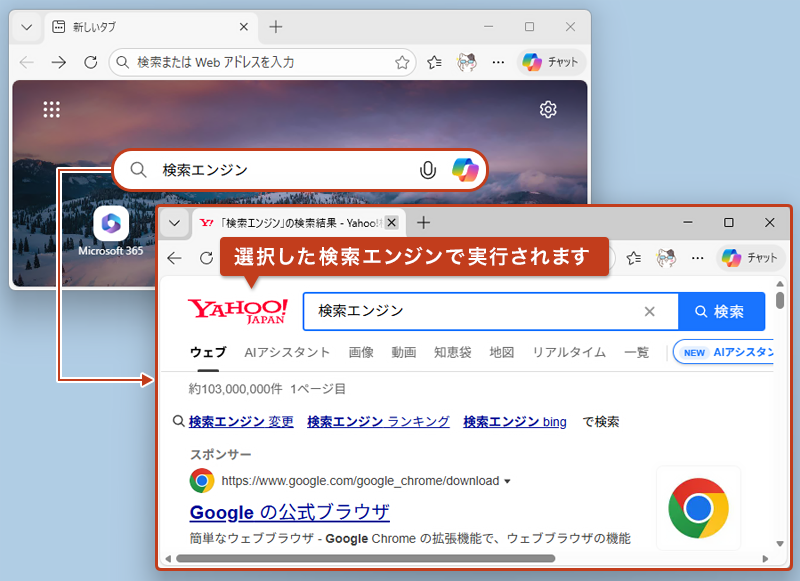The width and height of the screenshot is (800, 581).
Task: Click the scrollbar up arrow
Action: [x=779, y=283]
